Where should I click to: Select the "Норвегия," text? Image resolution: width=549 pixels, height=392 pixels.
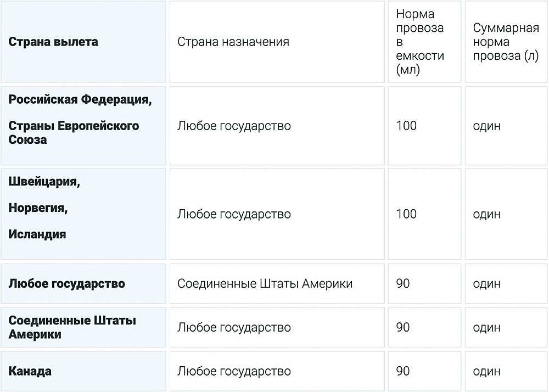[38, 208]
